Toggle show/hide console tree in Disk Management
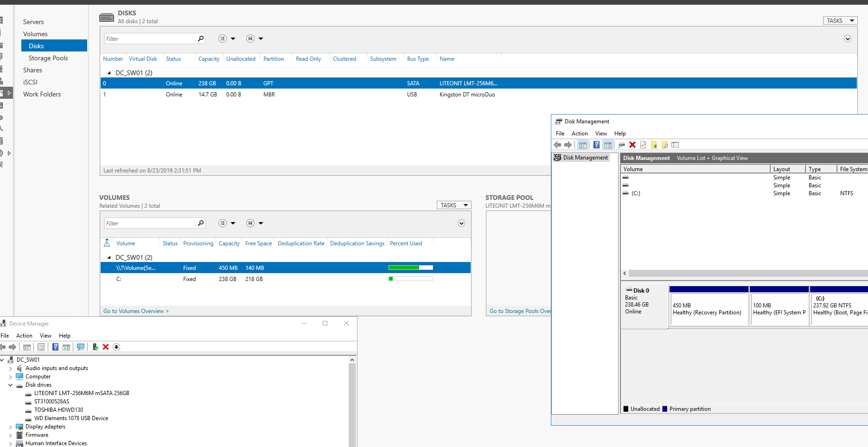This screenshot has height=447, width=868. (x=583, y=145)
